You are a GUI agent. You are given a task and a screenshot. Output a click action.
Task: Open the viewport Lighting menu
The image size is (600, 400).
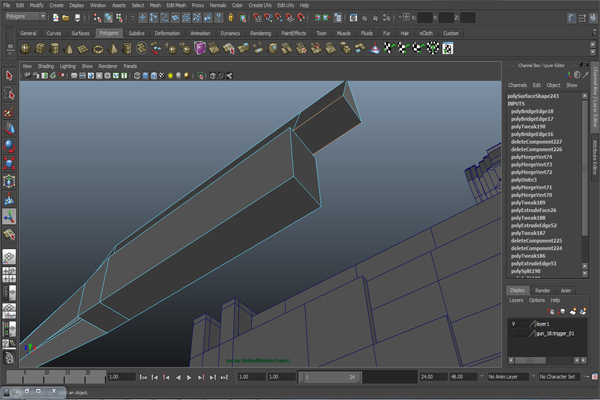(x=67, y=66)
